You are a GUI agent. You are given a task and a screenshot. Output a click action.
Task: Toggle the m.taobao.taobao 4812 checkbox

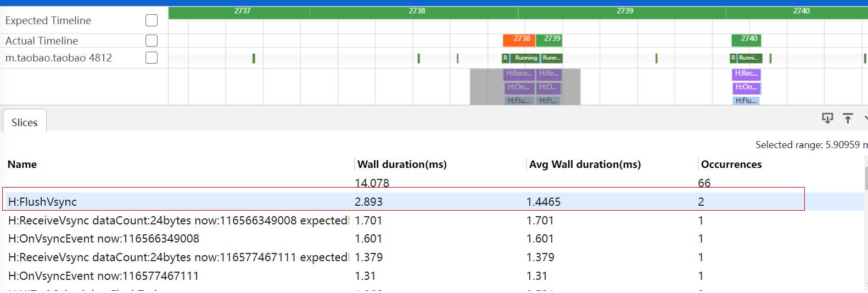152,58
